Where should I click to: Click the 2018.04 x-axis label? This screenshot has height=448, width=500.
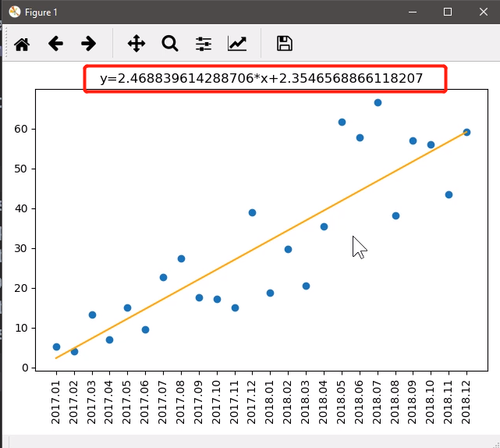324,403
